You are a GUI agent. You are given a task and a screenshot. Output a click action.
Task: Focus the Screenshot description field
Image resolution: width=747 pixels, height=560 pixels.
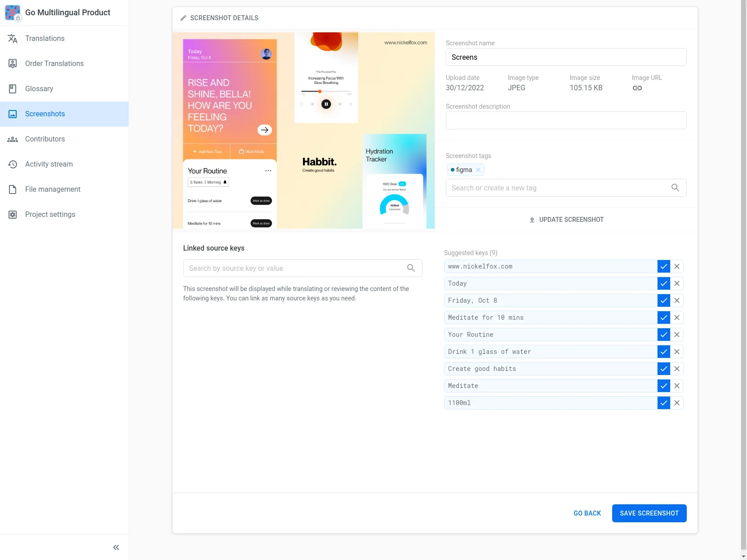(566, 120)
